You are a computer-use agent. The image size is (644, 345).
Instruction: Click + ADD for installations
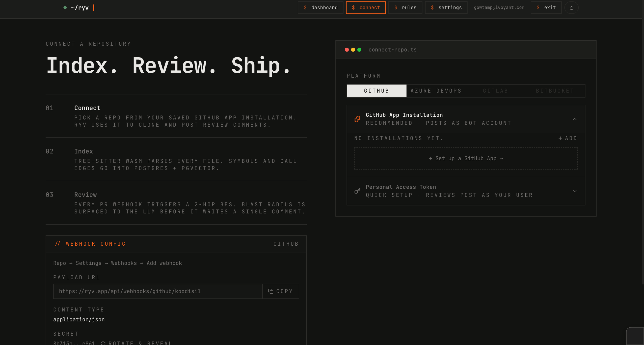click(568, 138)
